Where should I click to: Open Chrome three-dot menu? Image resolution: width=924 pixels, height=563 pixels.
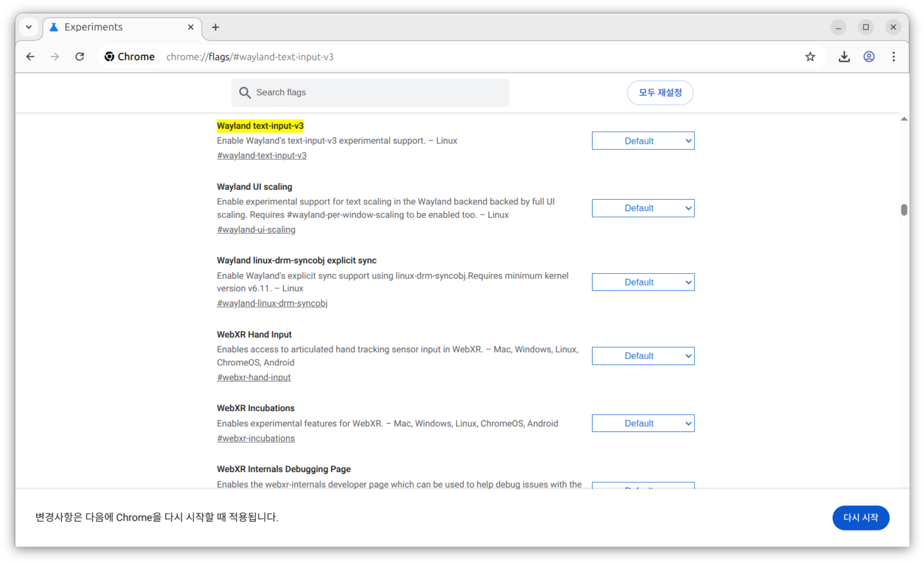893,57
